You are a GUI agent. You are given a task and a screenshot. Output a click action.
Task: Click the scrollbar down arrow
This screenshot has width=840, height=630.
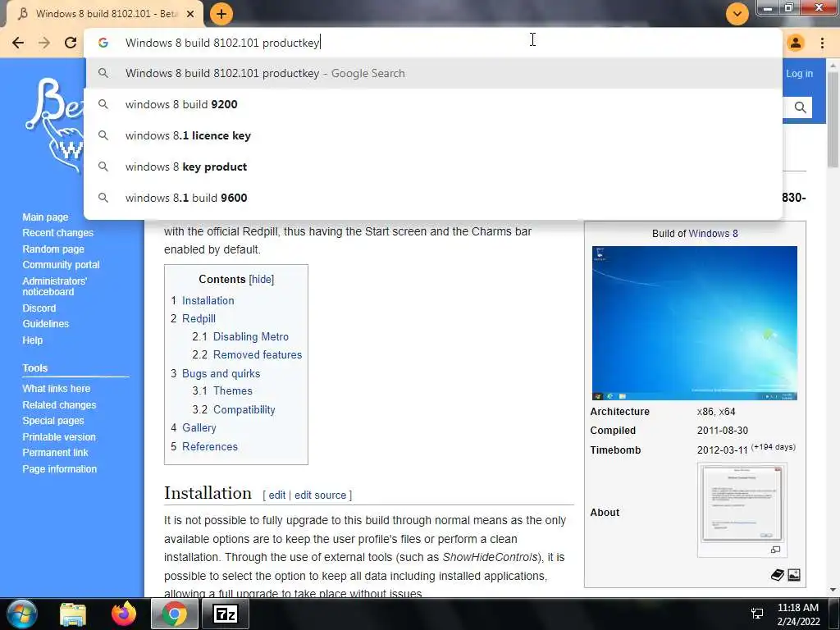coord(833,590)
